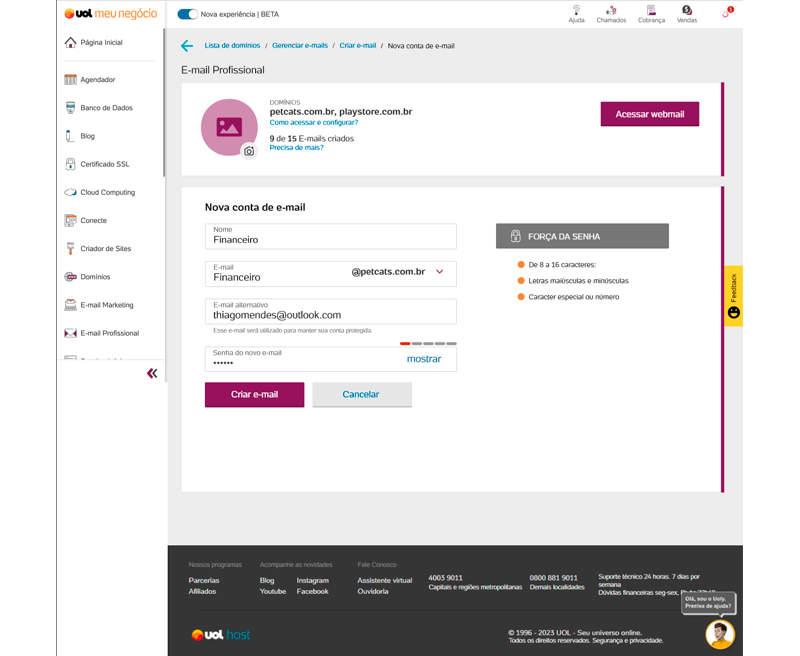Viewport: 800px width, 656px height.
Task: Click the E-mail alternativo field
Action: (331, 311)
